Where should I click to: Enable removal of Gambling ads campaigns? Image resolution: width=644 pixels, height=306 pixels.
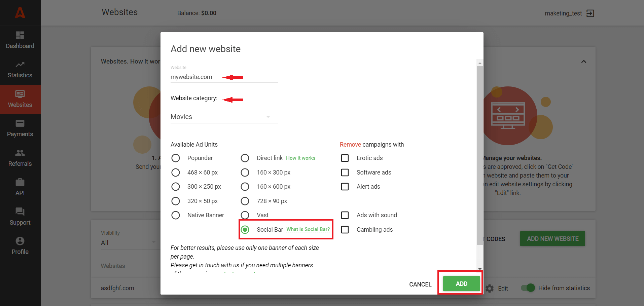[345, 229]
